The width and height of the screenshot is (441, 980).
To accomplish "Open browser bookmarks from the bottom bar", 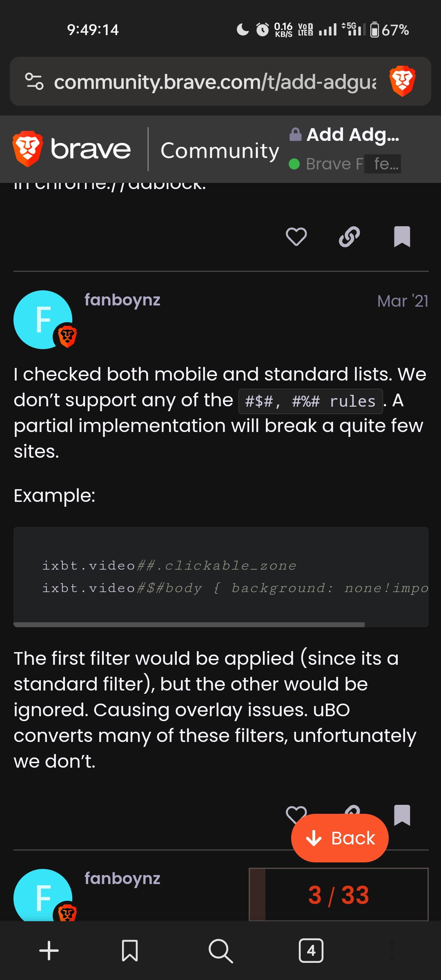I will point(130,951).
